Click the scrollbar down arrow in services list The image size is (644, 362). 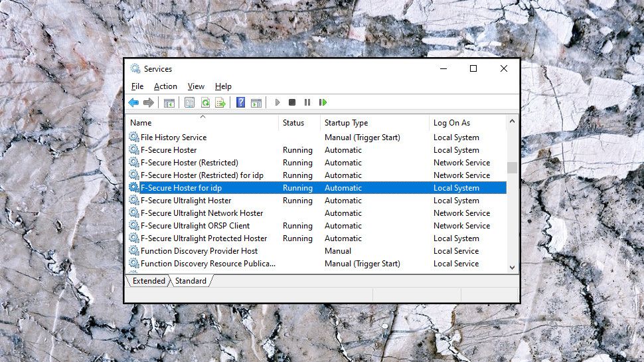tap(512, 268)
